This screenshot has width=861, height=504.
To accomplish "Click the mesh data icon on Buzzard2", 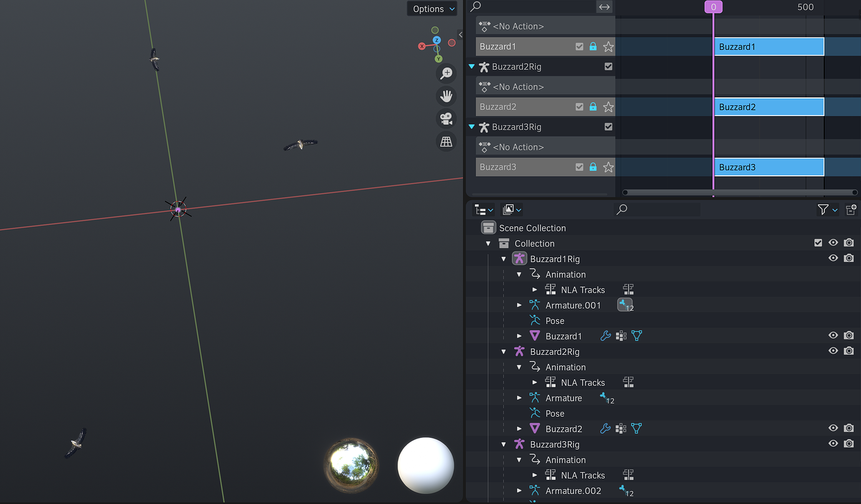I will pos(636,429).
